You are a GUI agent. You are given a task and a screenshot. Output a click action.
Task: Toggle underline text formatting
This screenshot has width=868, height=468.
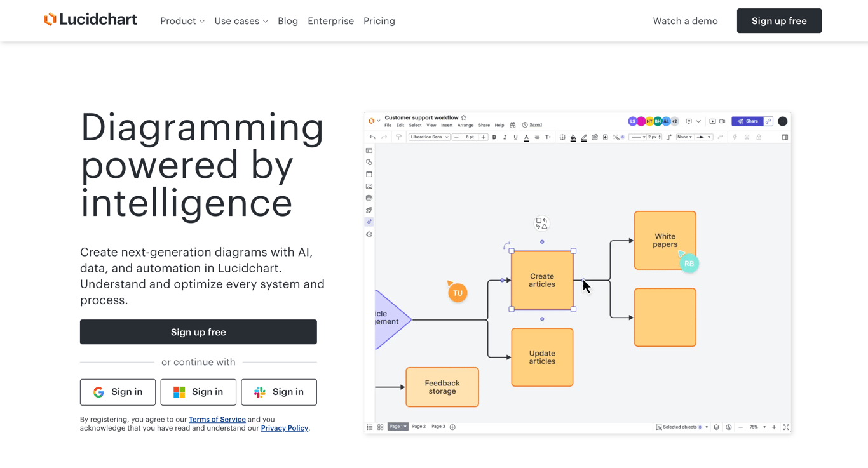coord(515,137)
